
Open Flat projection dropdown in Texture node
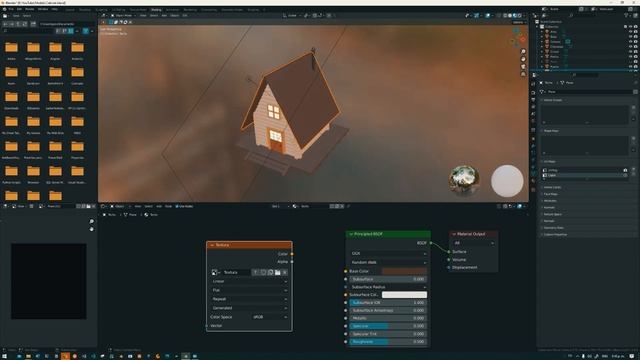click(x=249, y=290)
